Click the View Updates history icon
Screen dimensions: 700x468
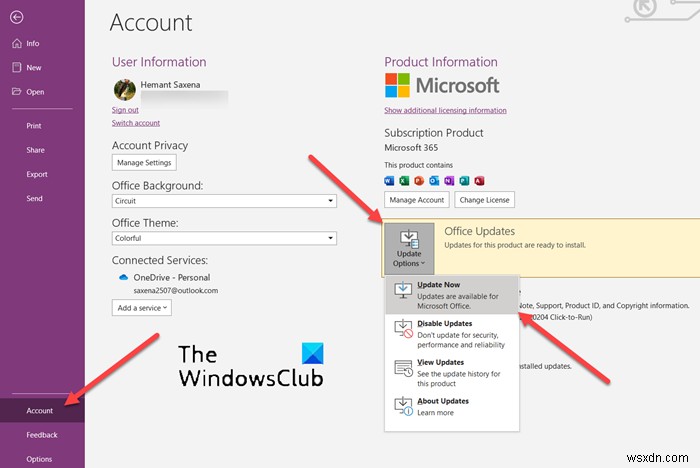click(403, 368)
